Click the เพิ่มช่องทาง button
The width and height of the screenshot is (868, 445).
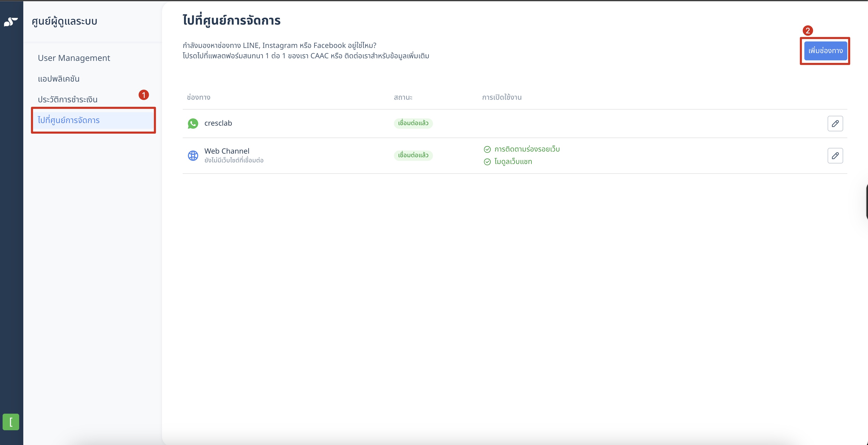[x=826, y=51]
